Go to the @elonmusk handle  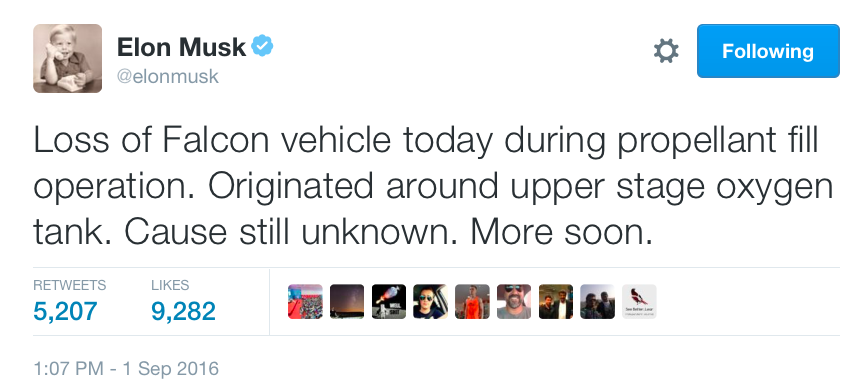168,76
